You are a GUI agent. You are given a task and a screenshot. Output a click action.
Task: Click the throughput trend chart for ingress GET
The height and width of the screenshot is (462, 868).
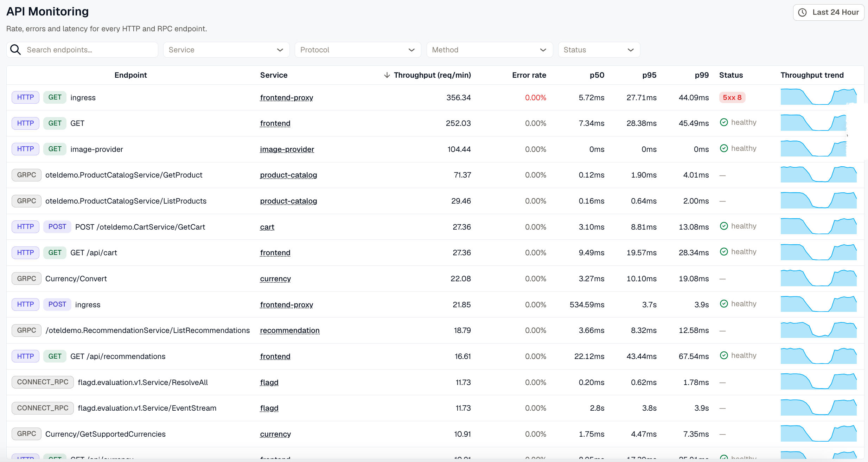point(819,97)
